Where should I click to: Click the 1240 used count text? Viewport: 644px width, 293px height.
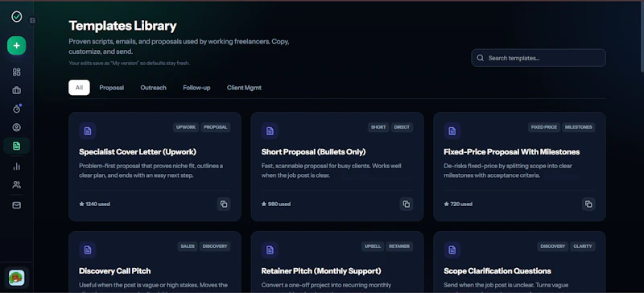[97, 204]
